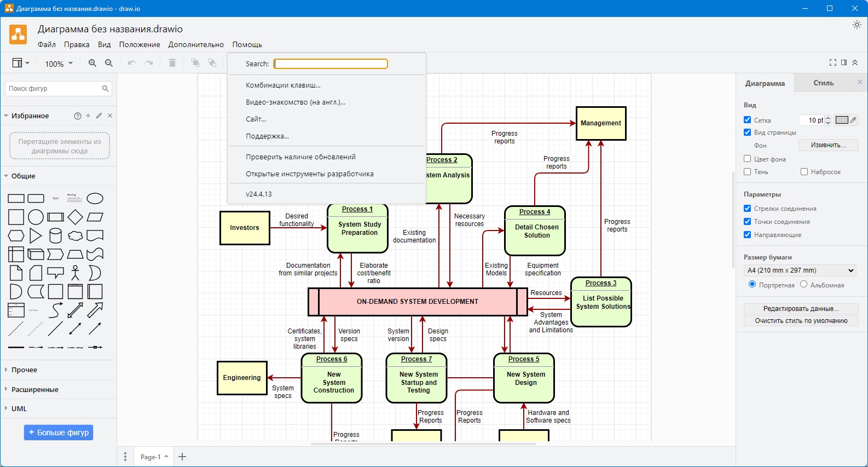
Task: Uncheck the Сетка grid checkbox
Action: [x=747, y=120]
